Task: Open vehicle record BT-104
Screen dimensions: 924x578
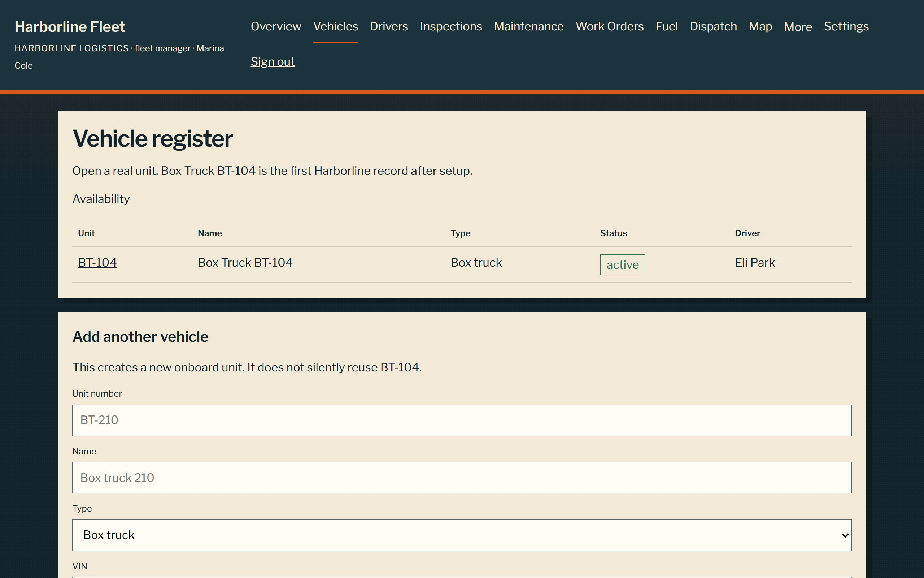Action: 97,263
